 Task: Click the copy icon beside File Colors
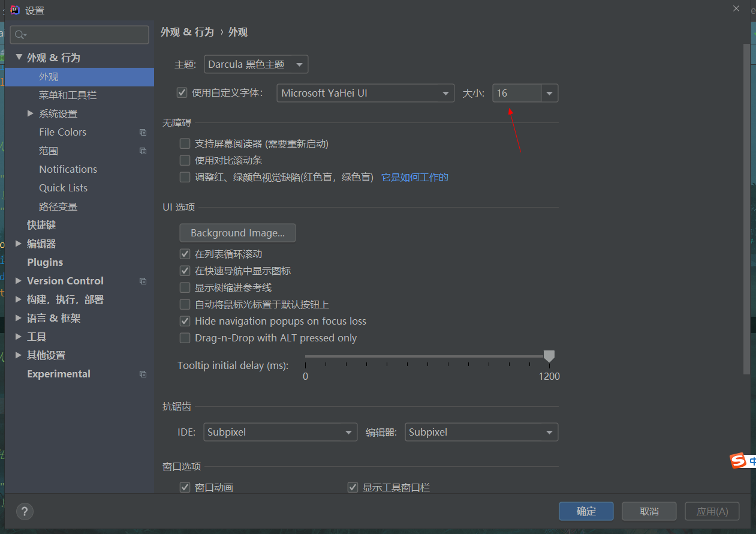[143, 132]
